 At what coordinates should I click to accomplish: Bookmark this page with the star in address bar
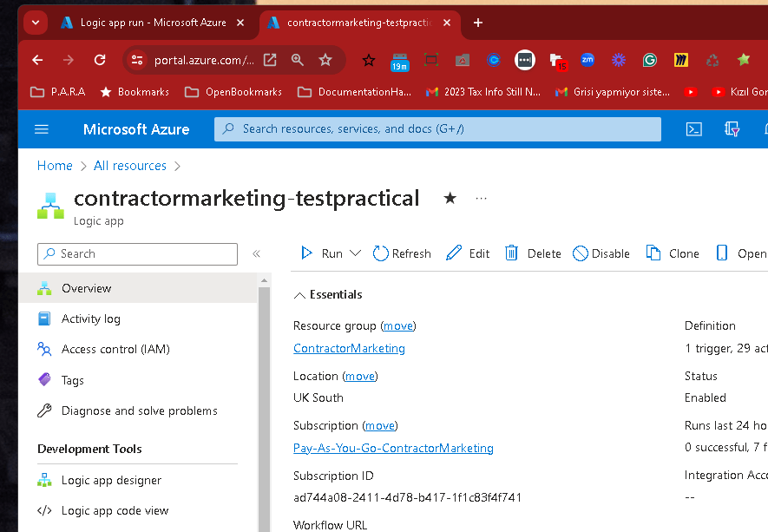(x=325, y=60)
